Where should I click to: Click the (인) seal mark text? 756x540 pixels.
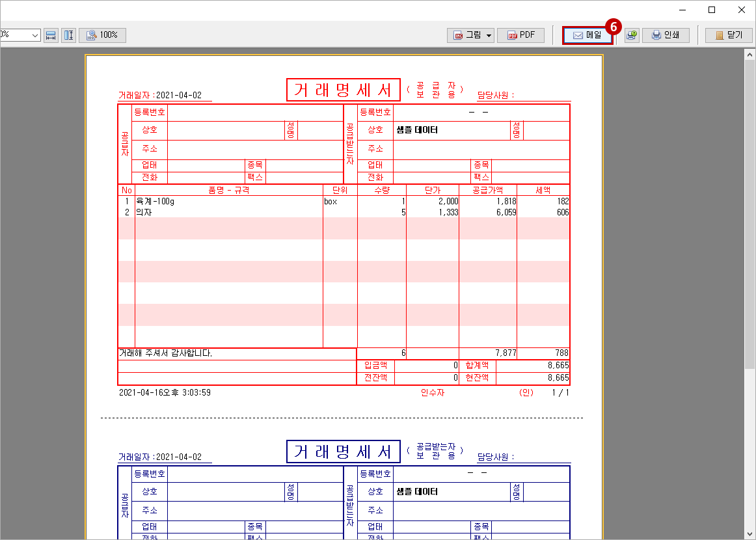[526, 392]
